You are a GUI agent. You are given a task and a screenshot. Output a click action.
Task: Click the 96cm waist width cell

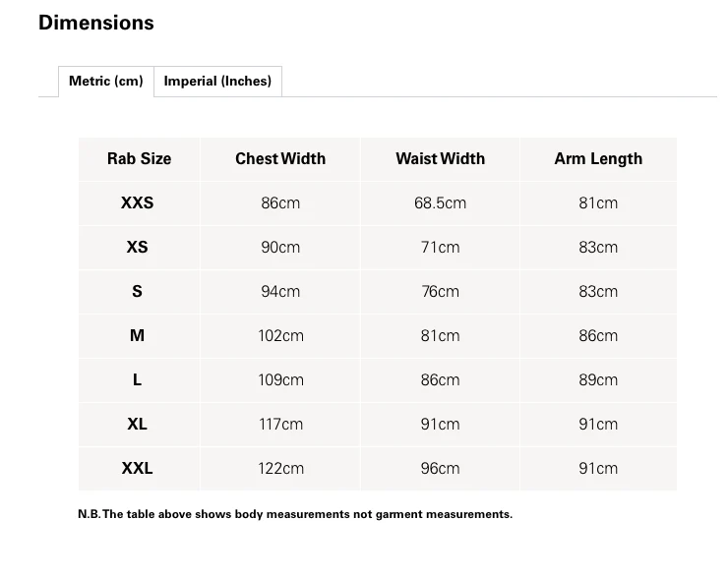tap(440, 468)
